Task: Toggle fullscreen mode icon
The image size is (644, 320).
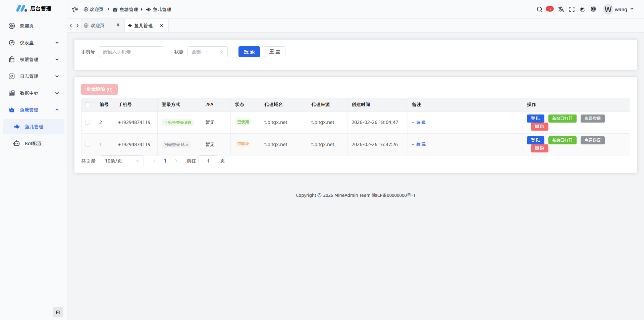Action: tap(572, 9)
